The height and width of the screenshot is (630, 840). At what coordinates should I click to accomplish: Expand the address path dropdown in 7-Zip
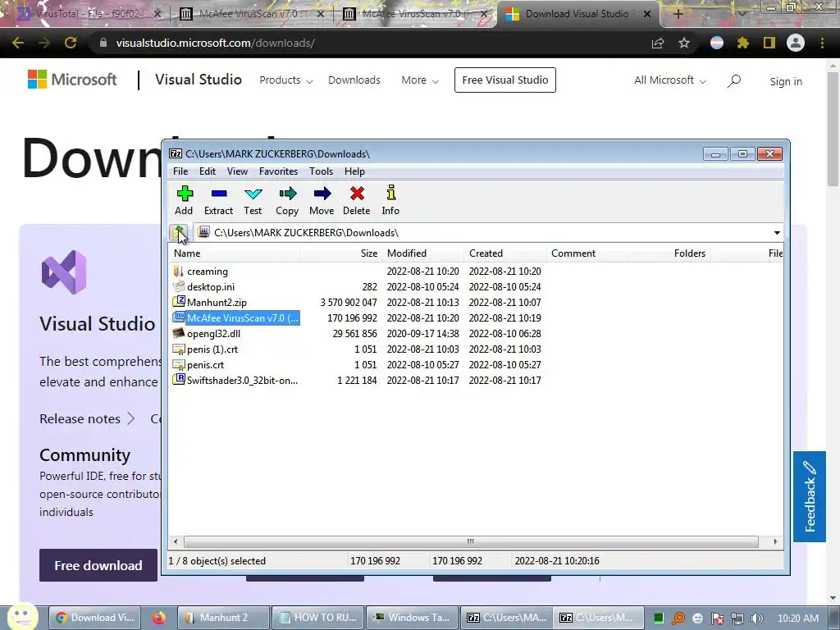tap(776, 232)
